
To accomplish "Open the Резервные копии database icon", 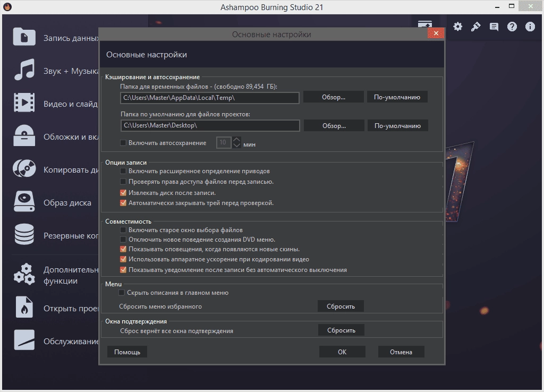I will point(24,234).
